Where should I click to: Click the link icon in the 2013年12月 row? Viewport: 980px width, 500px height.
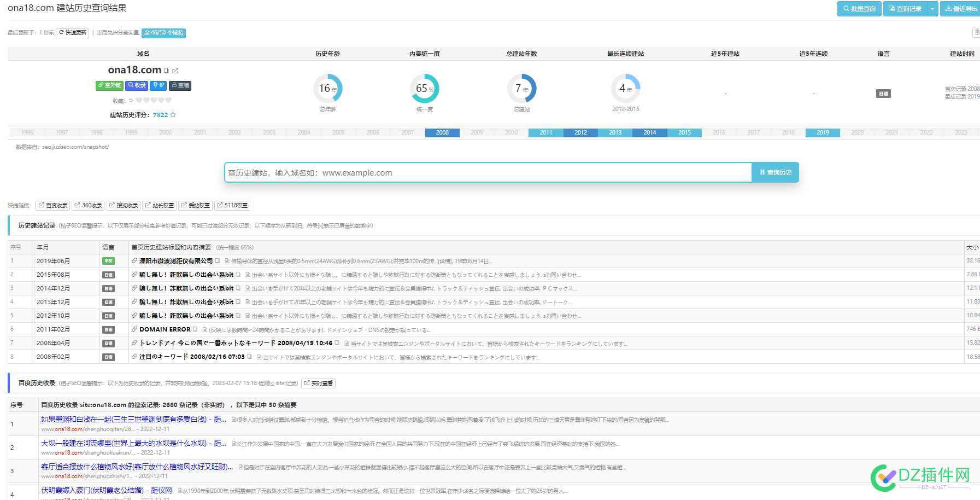(x=134, y=302)
